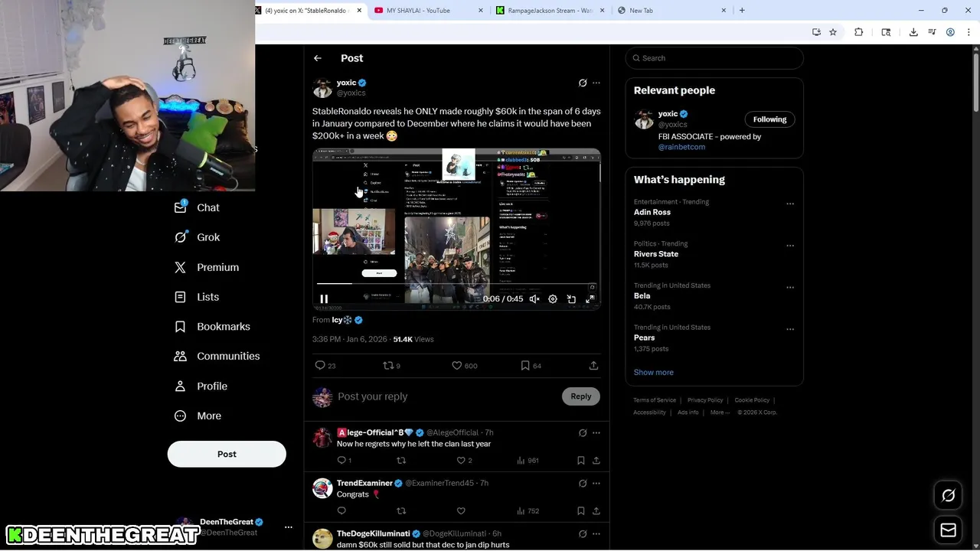Repost Alege-Official's comment

coord(401,461)
